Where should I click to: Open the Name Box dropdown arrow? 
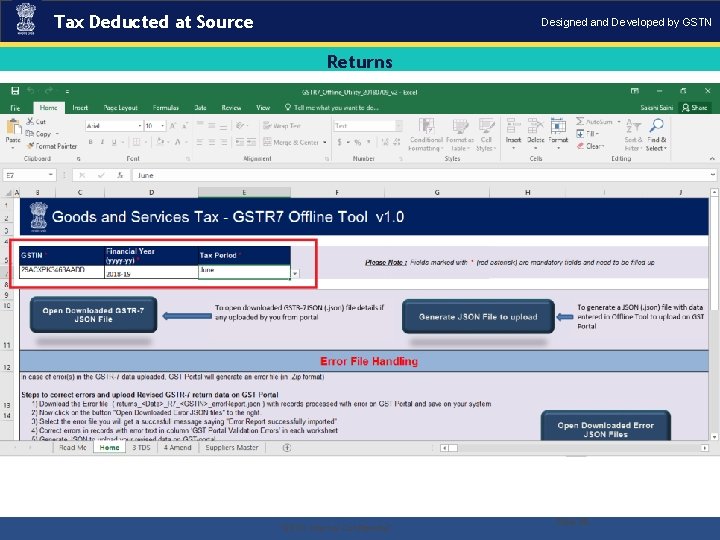tap(50, 175)
